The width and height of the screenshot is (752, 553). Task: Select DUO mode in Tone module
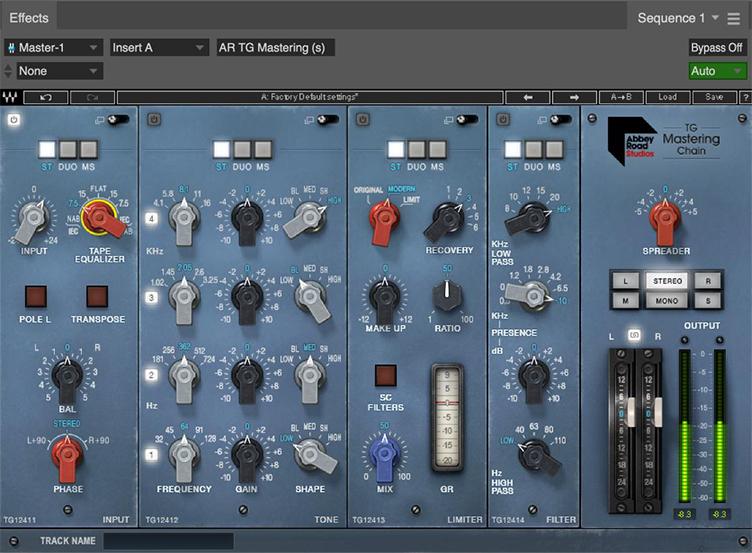tap(242, 150)
